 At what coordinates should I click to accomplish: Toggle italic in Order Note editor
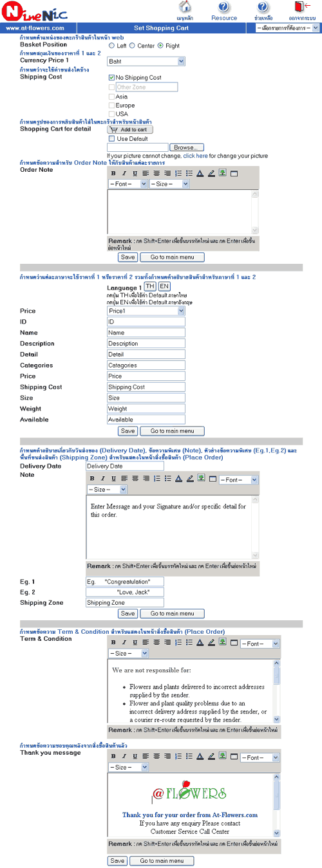click(124, 173)
